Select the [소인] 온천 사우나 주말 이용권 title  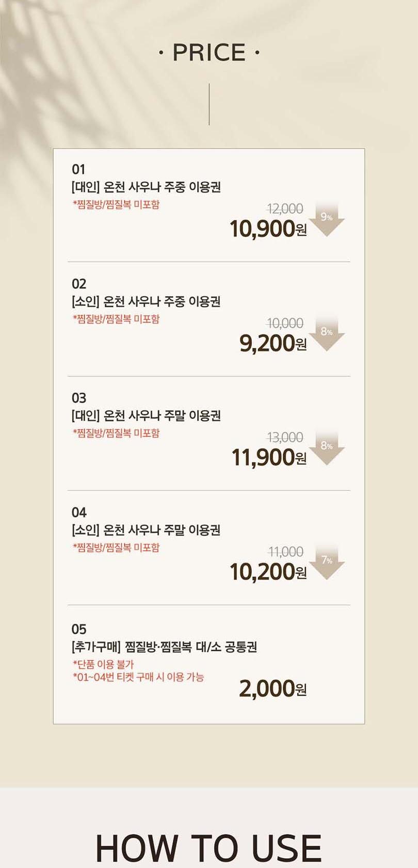click(x=146, y=530)
